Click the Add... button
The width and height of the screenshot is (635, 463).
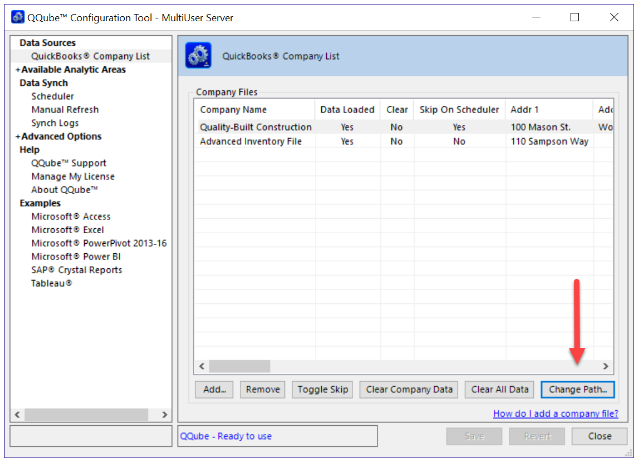[214, 390]
